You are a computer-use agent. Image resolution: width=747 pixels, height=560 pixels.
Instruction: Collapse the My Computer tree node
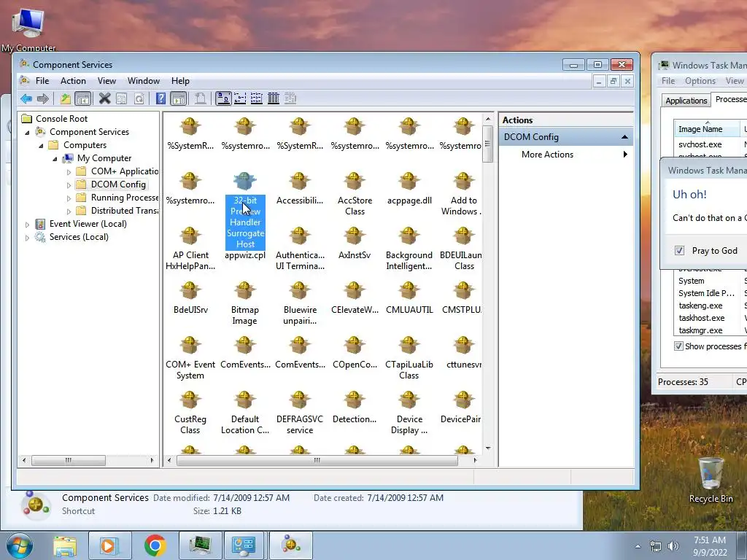click(x=55, y=158)
